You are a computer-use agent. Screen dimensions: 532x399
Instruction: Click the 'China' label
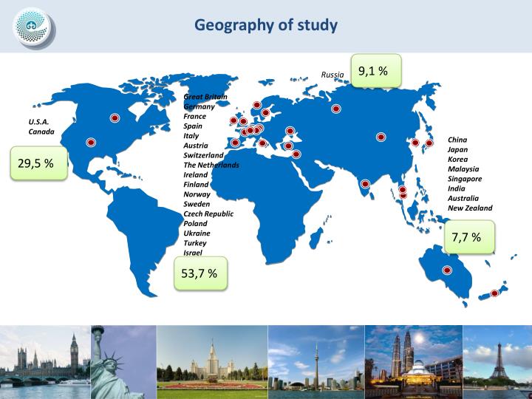(457, 140)
